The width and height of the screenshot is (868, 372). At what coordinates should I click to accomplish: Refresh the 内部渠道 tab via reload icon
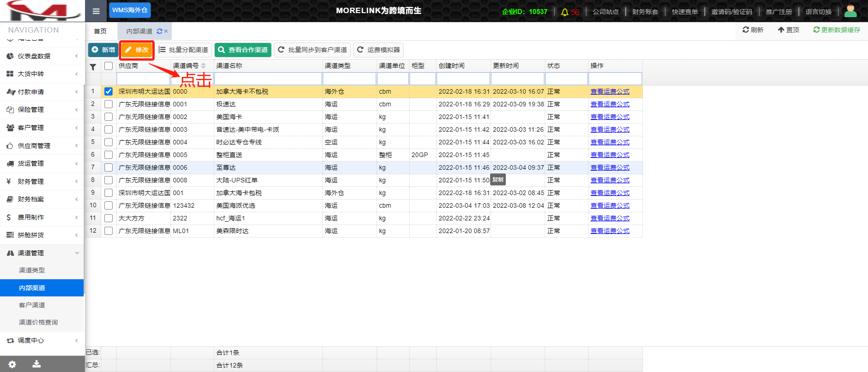[x=160, y=31]
